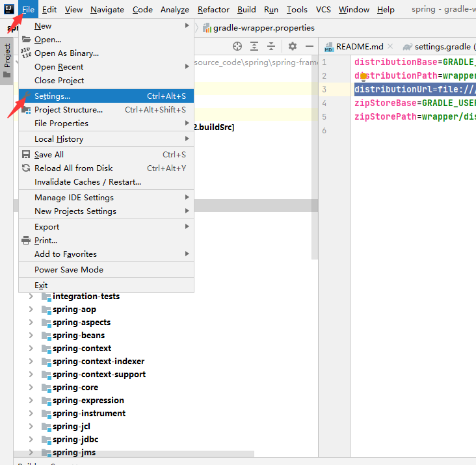Click the settings.gradle elephant icon

click(x=407, y=47)
